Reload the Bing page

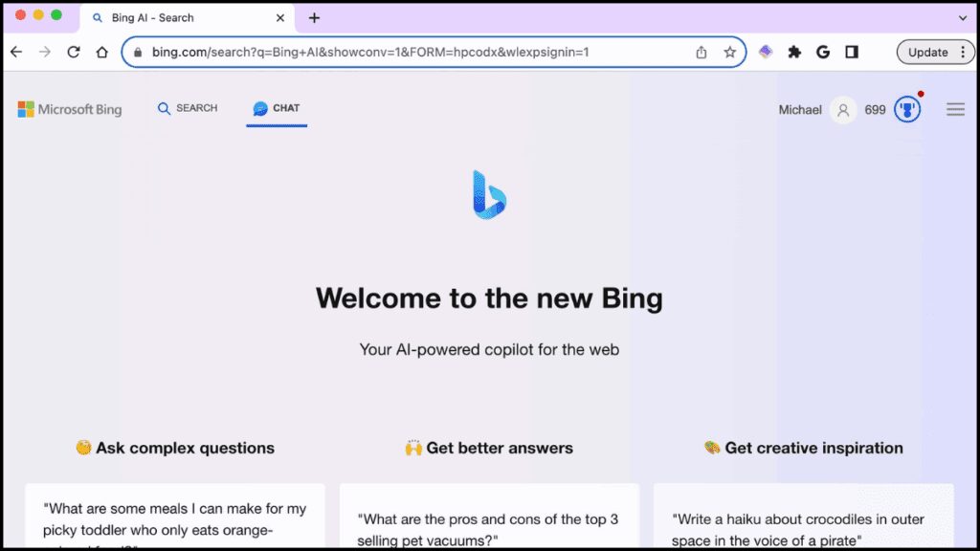coord(74,52)
